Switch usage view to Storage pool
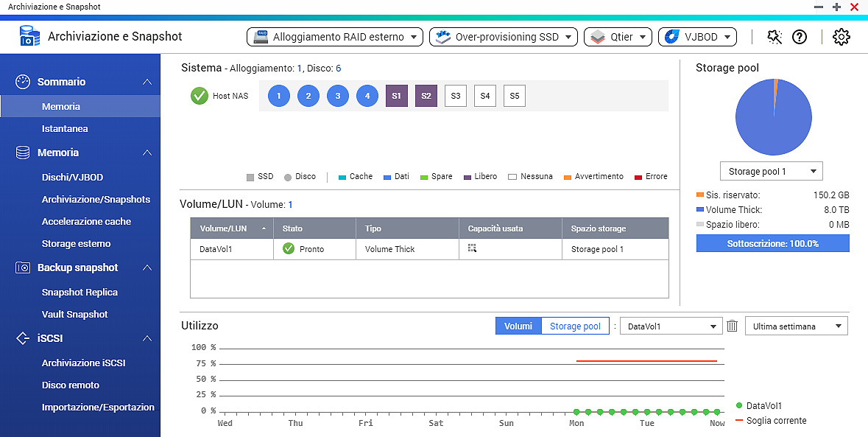 (x=575, y=326)
